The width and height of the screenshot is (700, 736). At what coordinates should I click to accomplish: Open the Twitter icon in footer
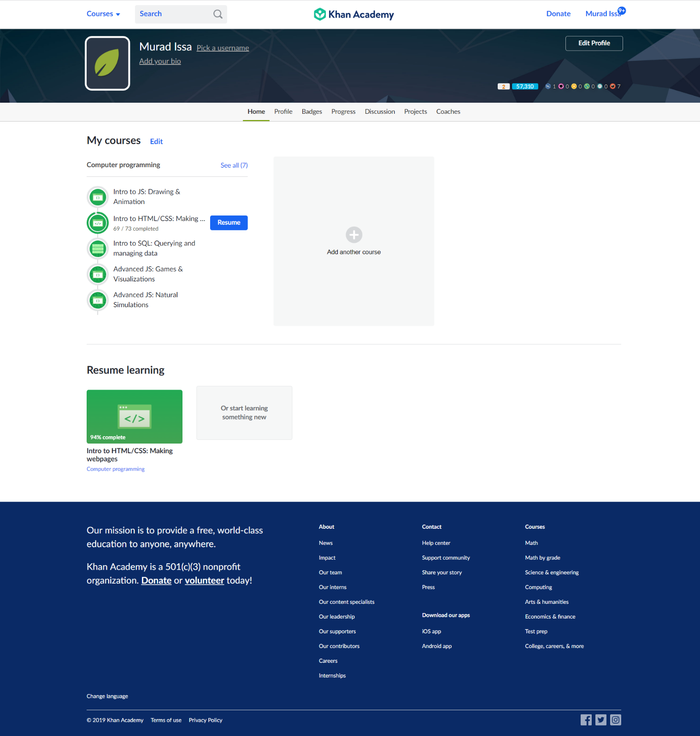pyautogui.click(x=601, y=720)
